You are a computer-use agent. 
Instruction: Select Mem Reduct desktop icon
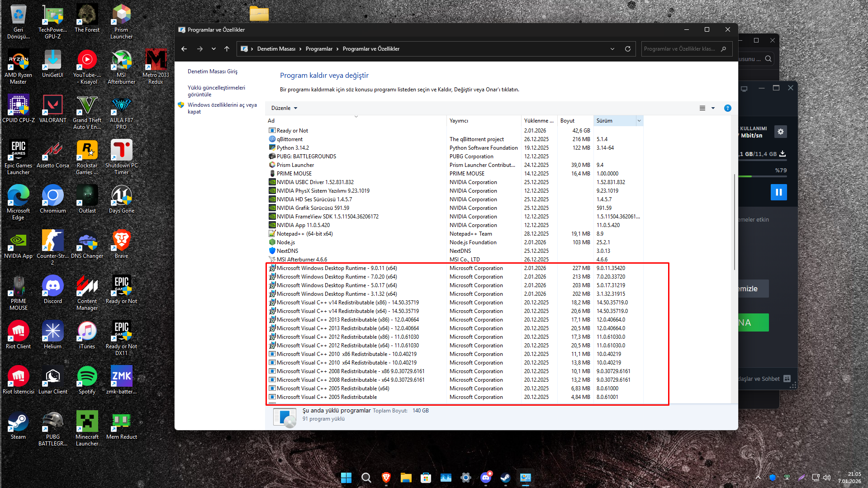(121, 425)
